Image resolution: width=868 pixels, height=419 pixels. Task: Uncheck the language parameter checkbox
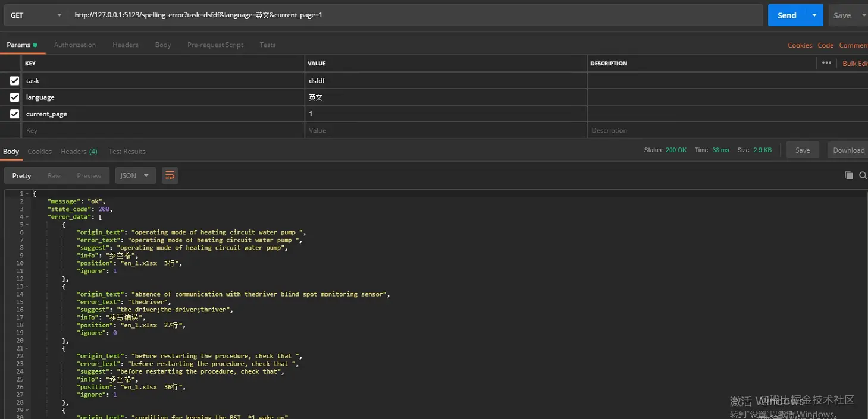14,97
